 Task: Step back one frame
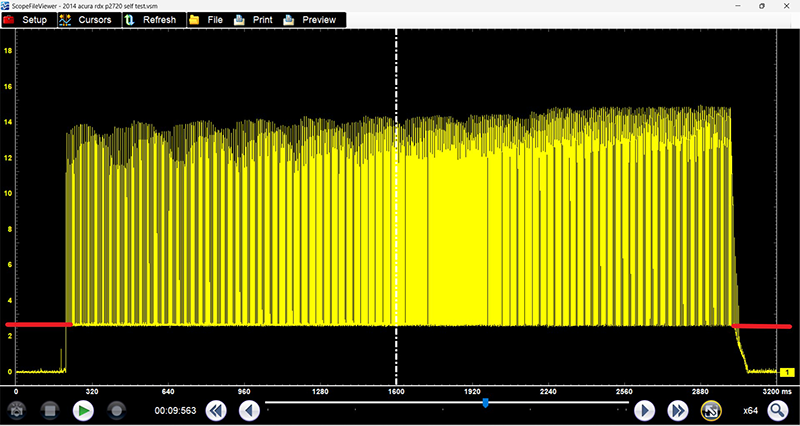point(249,410)
